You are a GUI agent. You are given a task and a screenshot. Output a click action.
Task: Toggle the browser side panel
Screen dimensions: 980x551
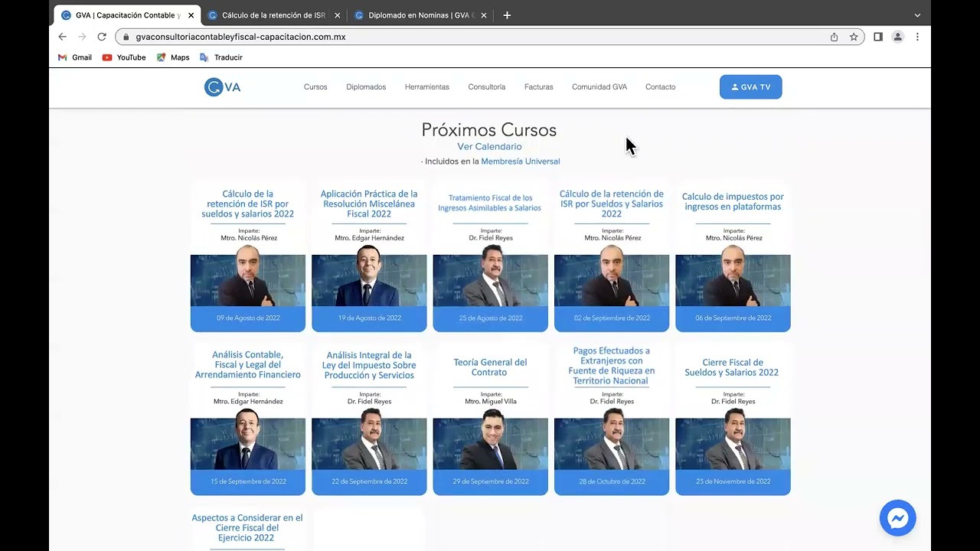(878, 37)
